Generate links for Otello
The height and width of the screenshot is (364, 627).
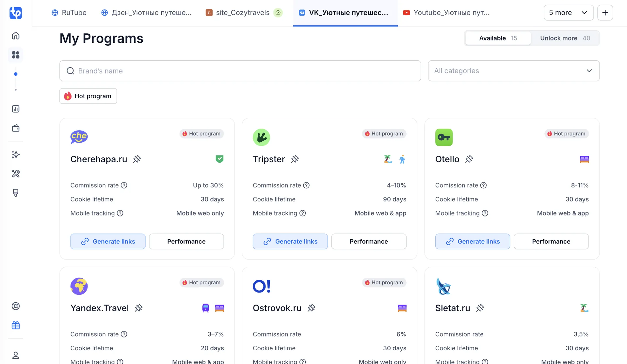pos(473,242)
